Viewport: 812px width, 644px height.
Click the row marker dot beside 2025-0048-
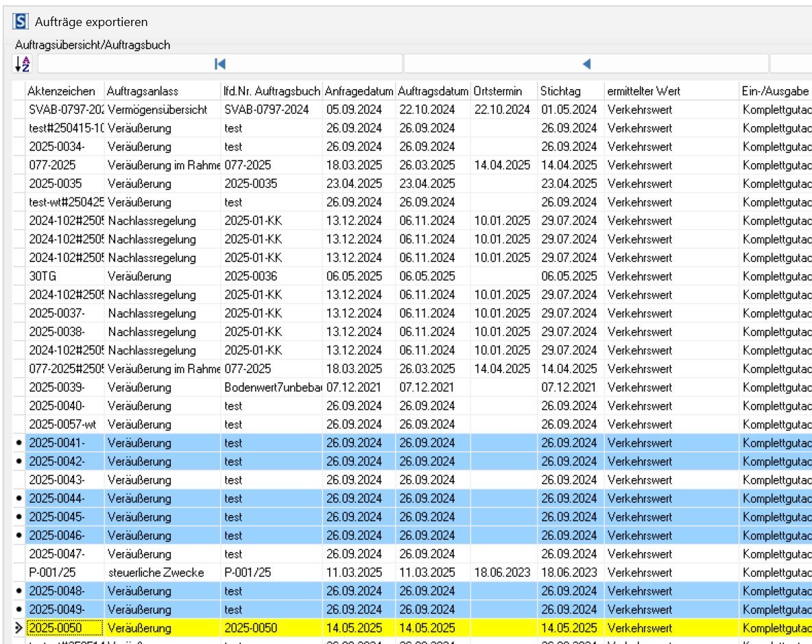[x=19, y=591]
